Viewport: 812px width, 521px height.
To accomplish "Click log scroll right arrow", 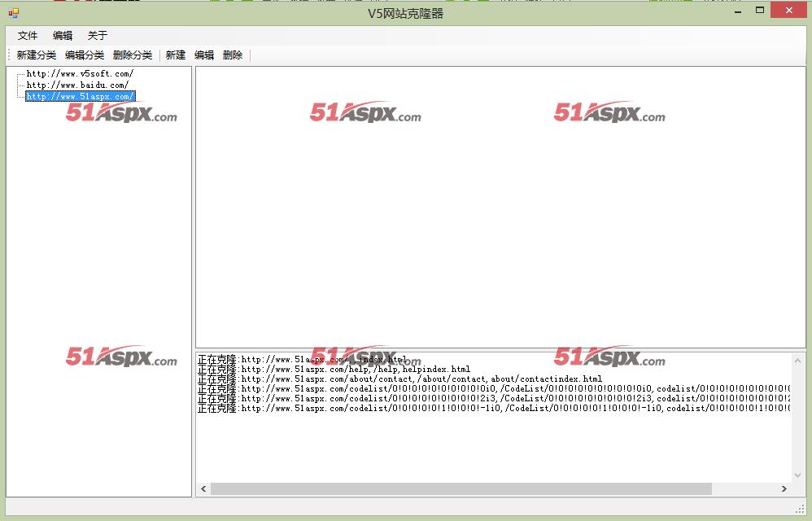I will 784,489.
